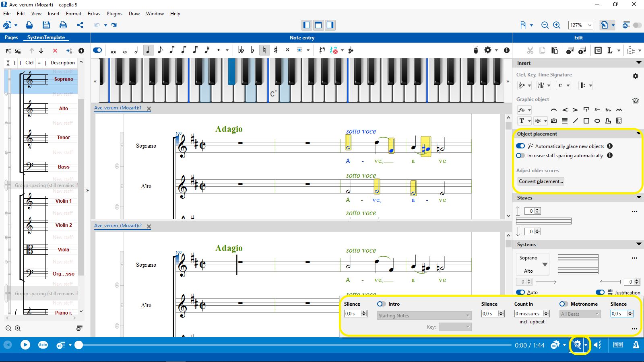Select the half note duration
644x362 pixels.
136,50
